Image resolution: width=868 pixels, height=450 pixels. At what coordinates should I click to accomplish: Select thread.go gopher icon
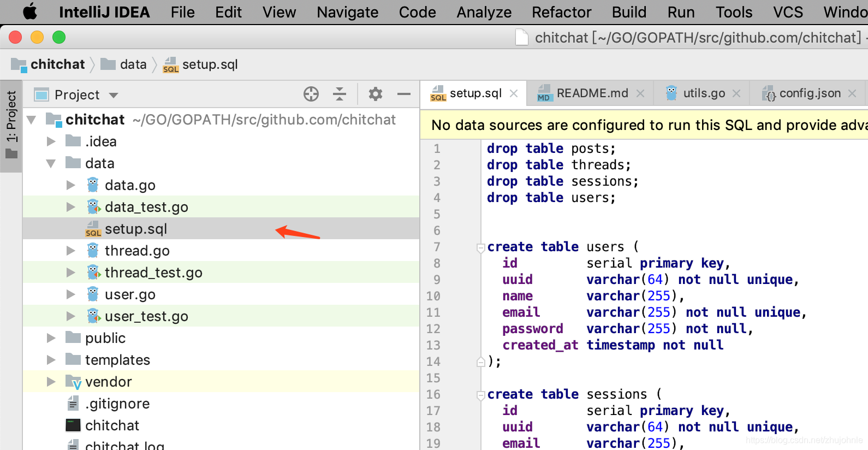pos(93,250)
